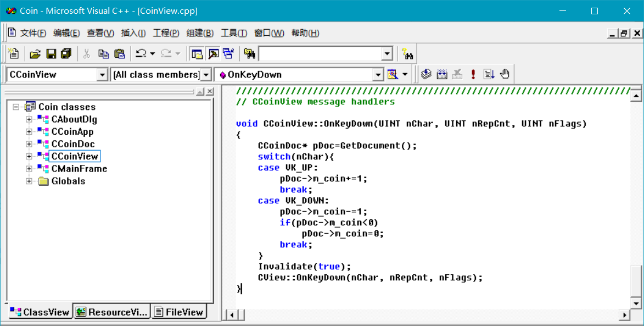Undo the last edit
The height and width of the screenshot is (326, 644).
point(141,54)
